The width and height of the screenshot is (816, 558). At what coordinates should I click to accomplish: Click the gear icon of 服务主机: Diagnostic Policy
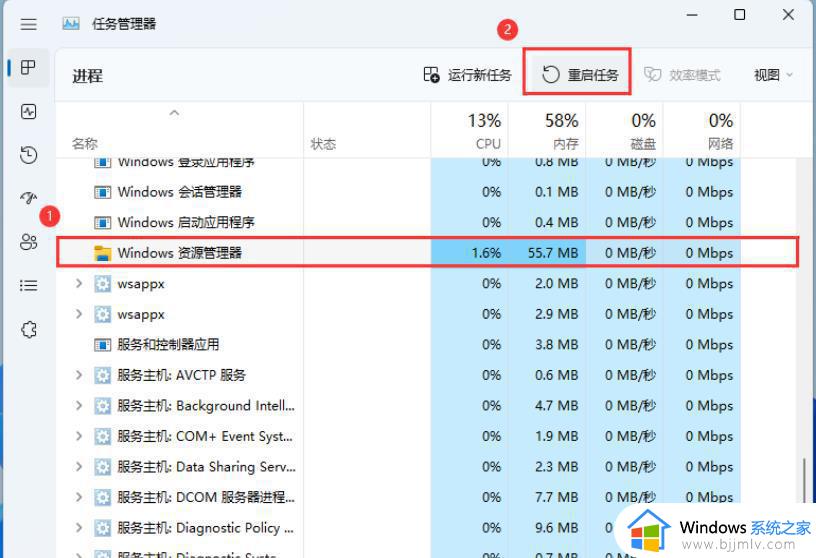click(x=103, y=528)
